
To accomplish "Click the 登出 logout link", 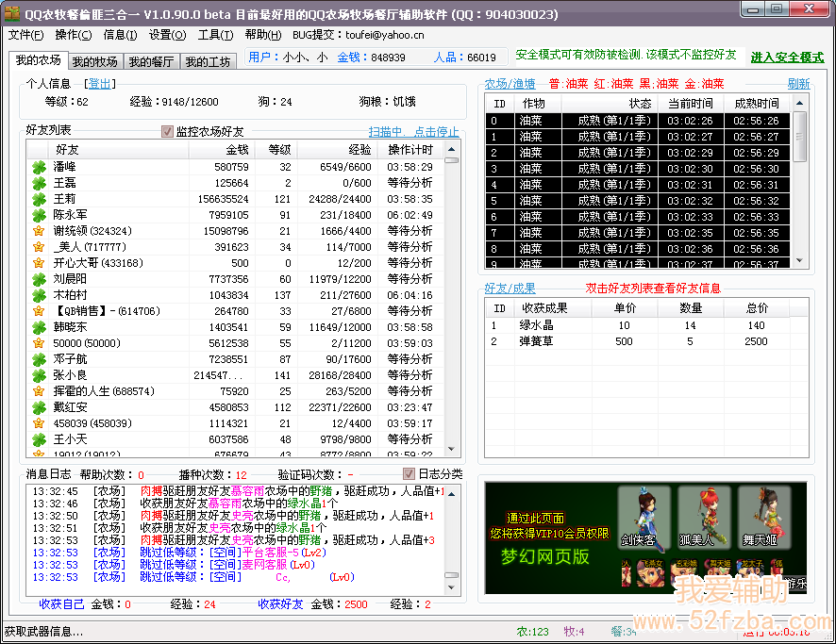I will 99,84.
